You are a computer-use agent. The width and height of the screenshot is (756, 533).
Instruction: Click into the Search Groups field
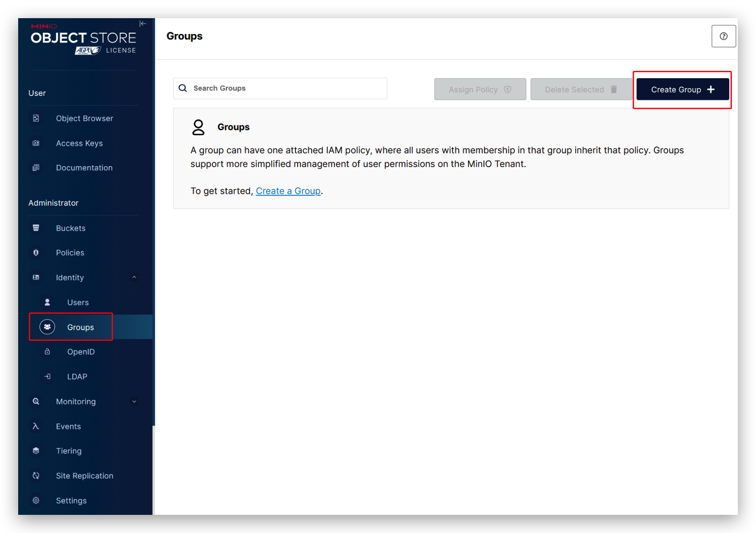tap(280, 89)
